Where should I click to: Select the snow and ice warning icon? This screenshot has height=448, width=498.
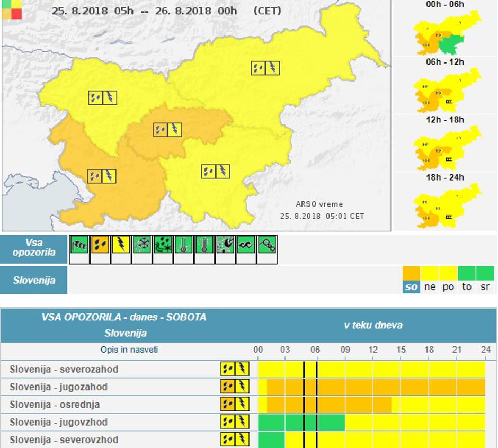141,245
